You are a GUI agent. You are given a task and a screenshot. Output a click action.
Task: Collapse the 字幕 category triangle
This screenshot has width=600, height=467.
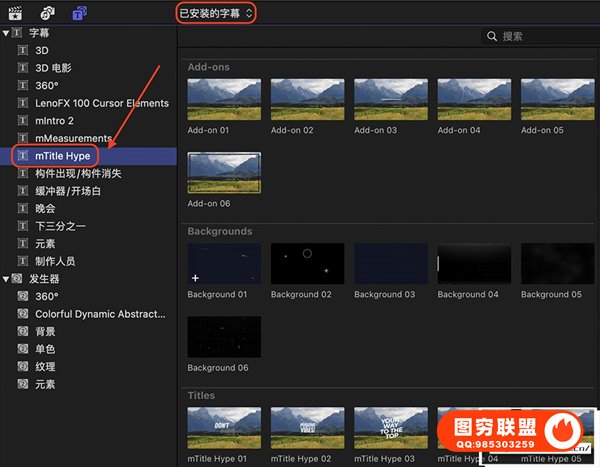[6, 33]
